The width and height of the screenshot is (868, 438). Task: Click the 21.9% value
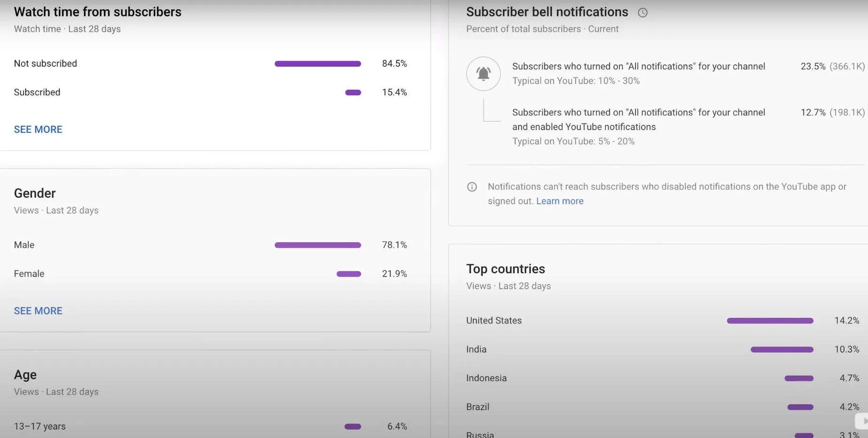point(395,273)
